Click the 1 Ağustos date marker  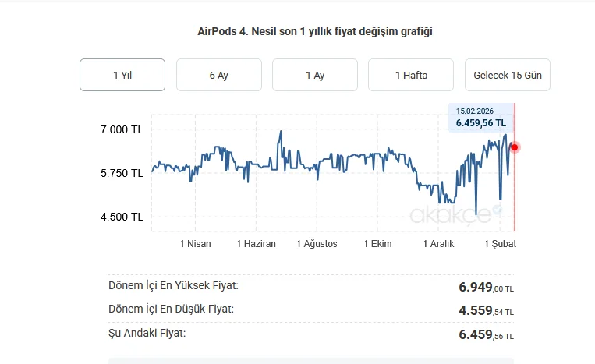317,244
